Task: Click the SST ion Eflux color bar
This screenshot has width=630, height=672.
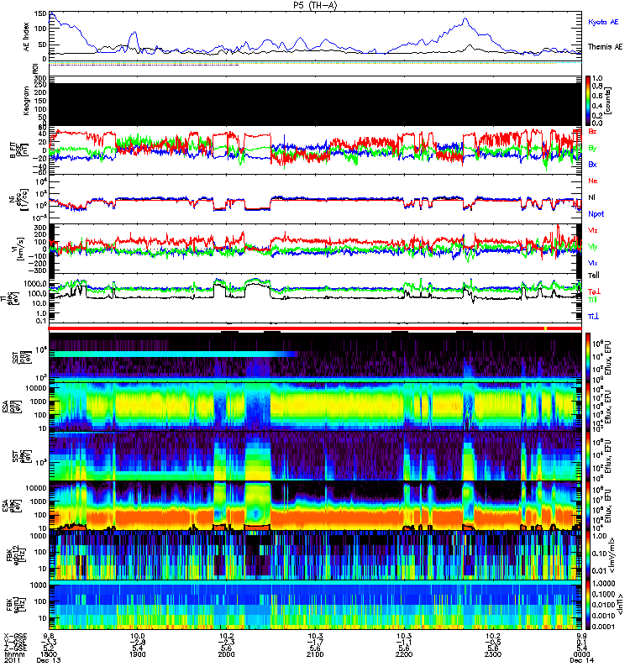Action: coord(588,356)
